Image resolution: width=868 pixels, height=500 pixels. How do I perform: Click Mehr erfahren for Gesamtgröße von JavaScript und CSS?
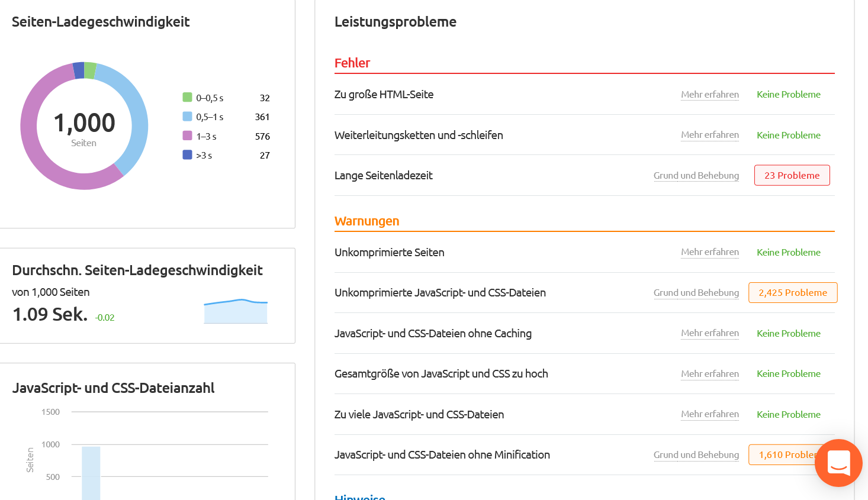710,373
